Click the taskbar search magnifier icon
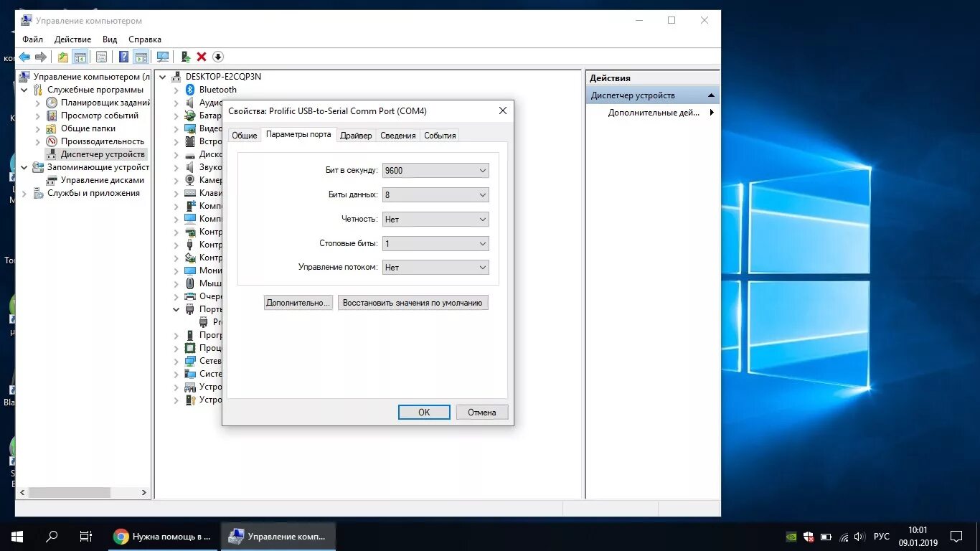 52,537
